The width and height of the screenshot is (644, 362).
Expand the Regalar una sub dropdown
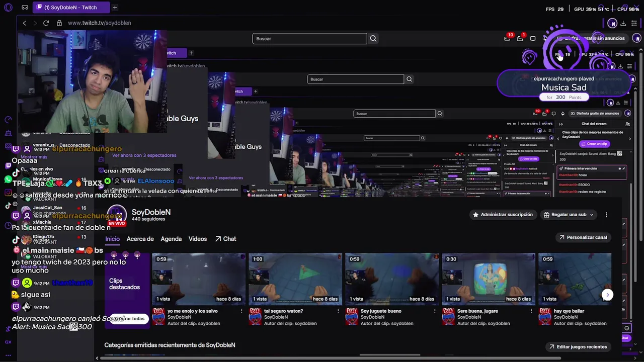point(569,215)
